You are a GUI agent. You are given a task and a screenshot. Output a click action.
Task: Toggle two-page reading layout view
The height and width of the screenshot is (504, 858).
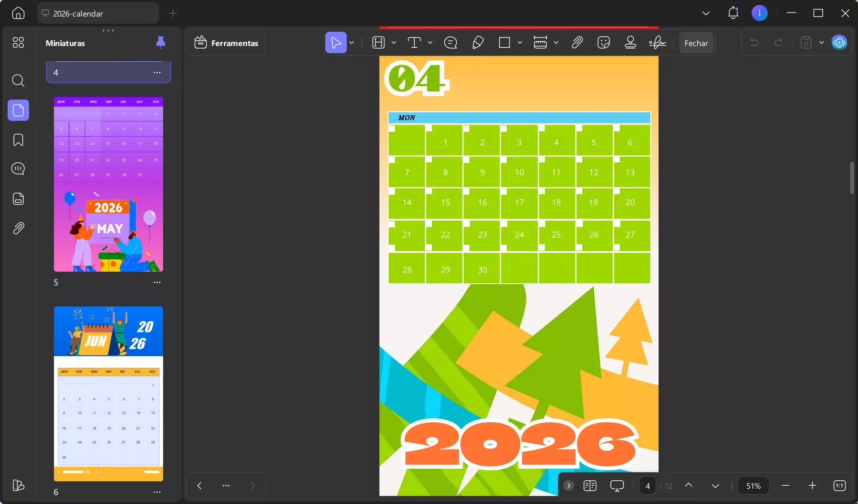pyautogui.click(x=590, y=486)
